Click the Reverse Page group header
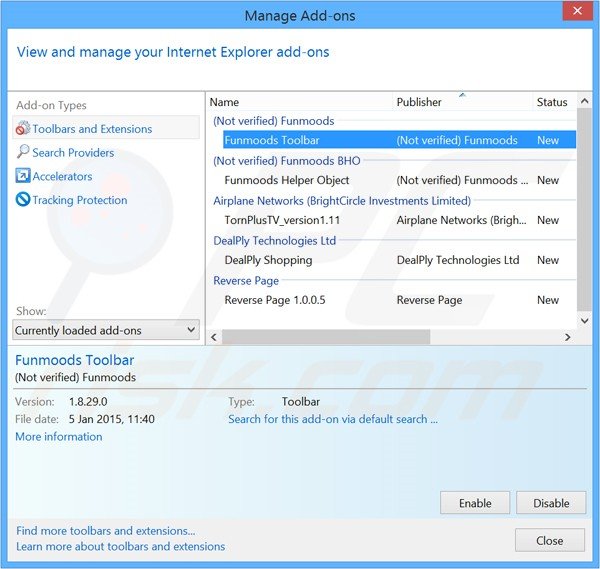Viewport: 600px width, 569px height. tap(246, 280)
